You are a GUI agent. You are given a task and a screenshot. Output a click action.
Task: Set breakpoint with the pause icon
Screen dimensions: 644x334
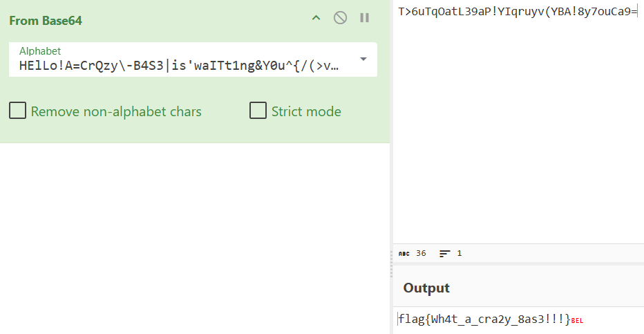[364, 18]
